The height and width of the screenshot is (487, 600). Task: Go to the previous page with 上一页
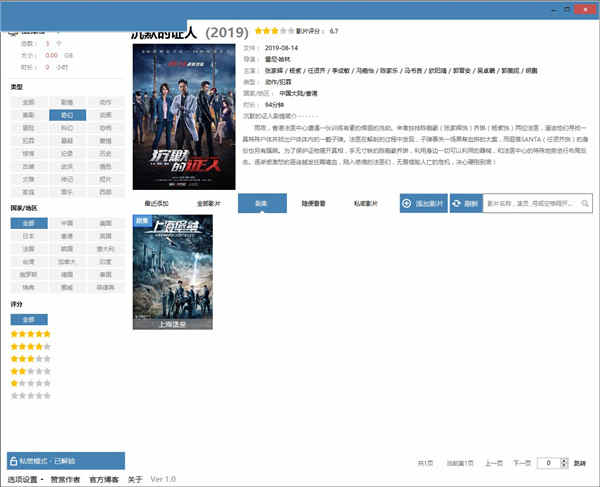[x=494, y=463]
